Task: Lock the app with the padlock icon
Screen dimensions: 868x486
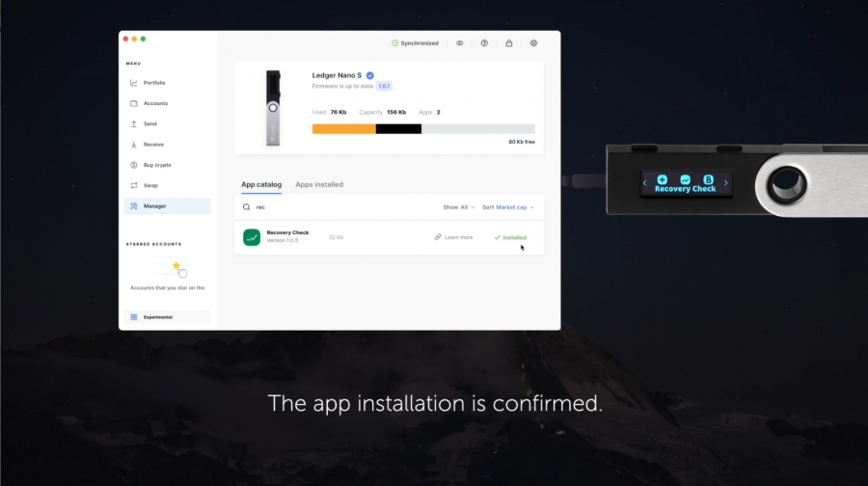Action: point(508,43)
